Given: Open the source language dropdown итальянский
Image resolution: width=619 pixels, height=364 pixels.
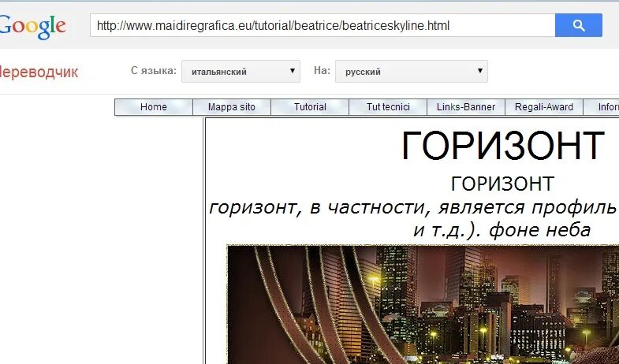Looking at the screenshot, I should [241, 72].
